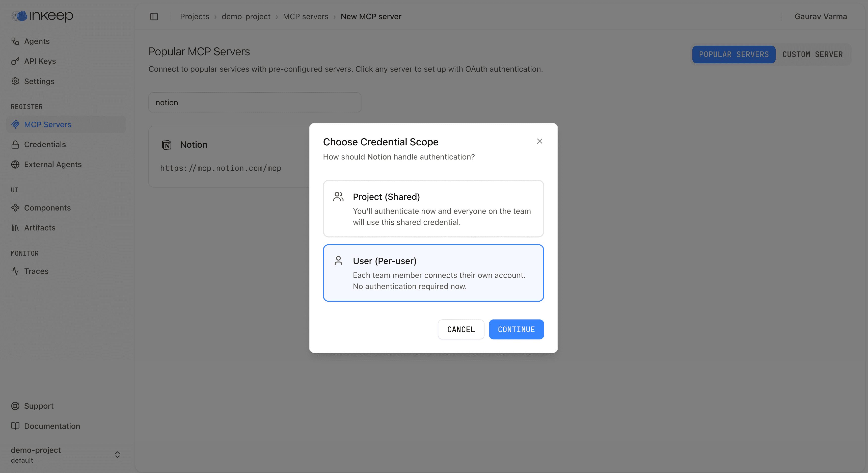Open the Traces activity icon
The width and height of the screenshot is (868, 473).
click(15, 271)
